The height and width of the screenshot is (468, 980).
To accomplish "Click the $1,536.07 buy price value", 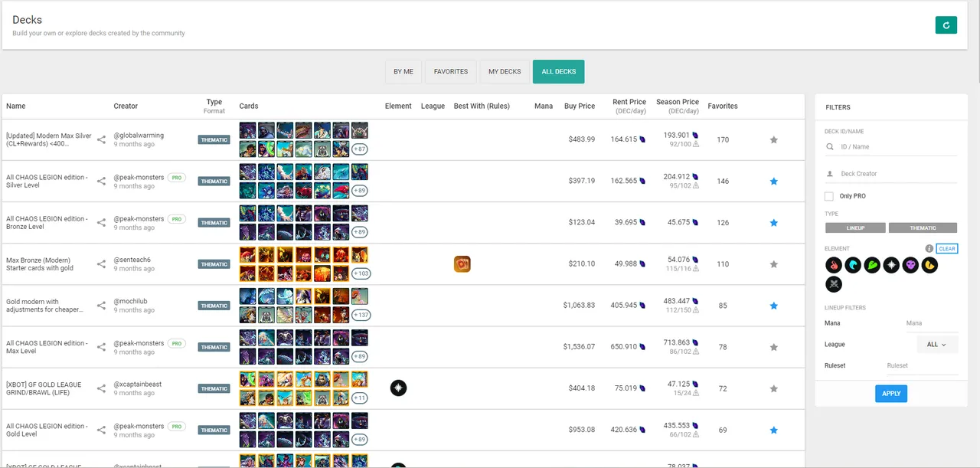I will pyautogui.click(x=578, y=347).
